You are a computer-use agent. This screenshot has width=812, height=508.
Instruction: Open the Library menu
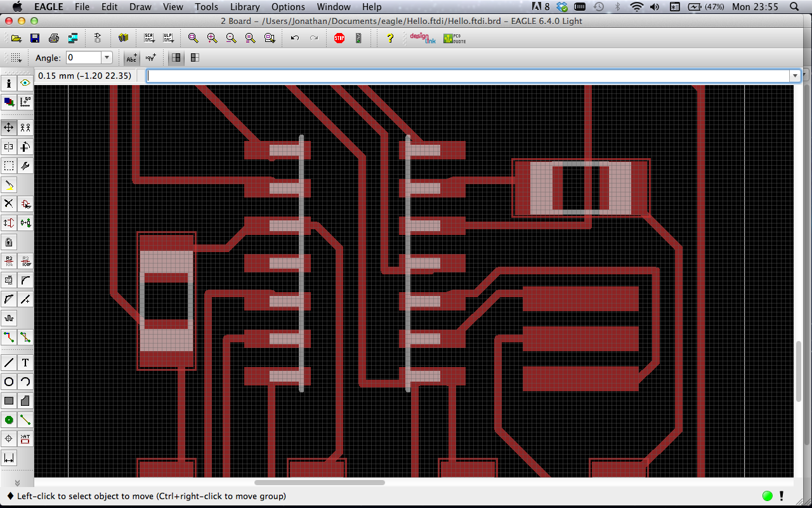pos(245,7)
